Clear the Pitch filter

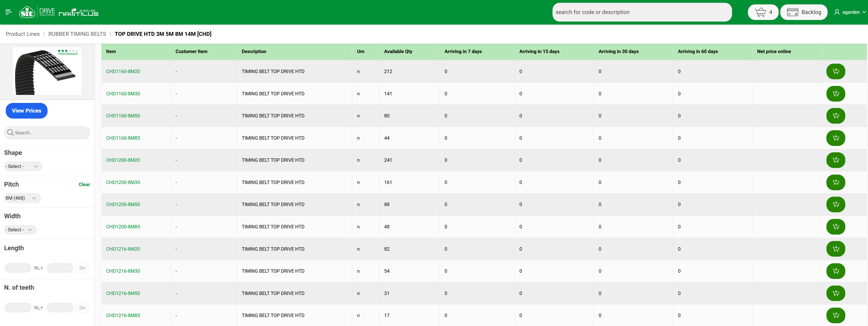click(84, 184)
